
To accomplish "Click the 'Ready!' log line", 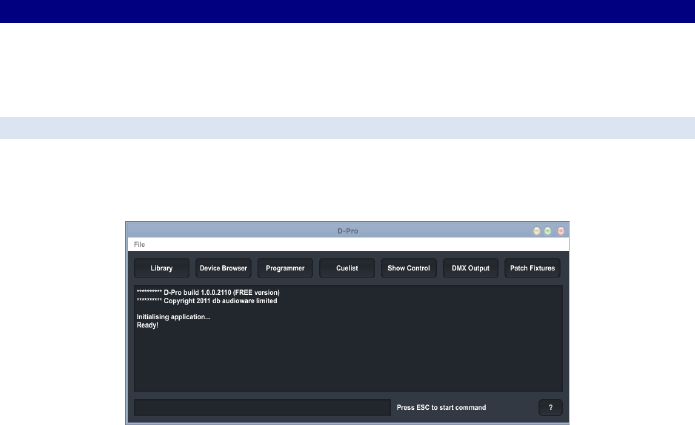I will (147, 325).
